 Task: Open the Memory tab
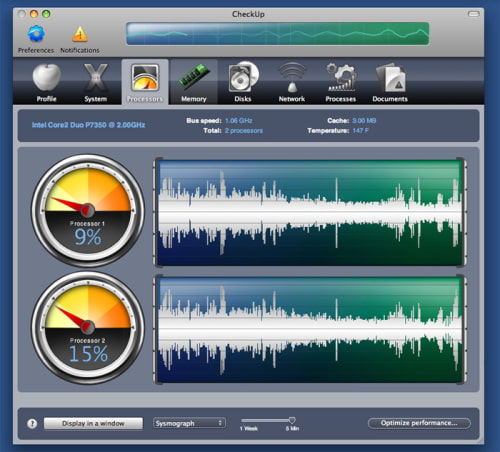pyautogui.click(x=194, y=83)
